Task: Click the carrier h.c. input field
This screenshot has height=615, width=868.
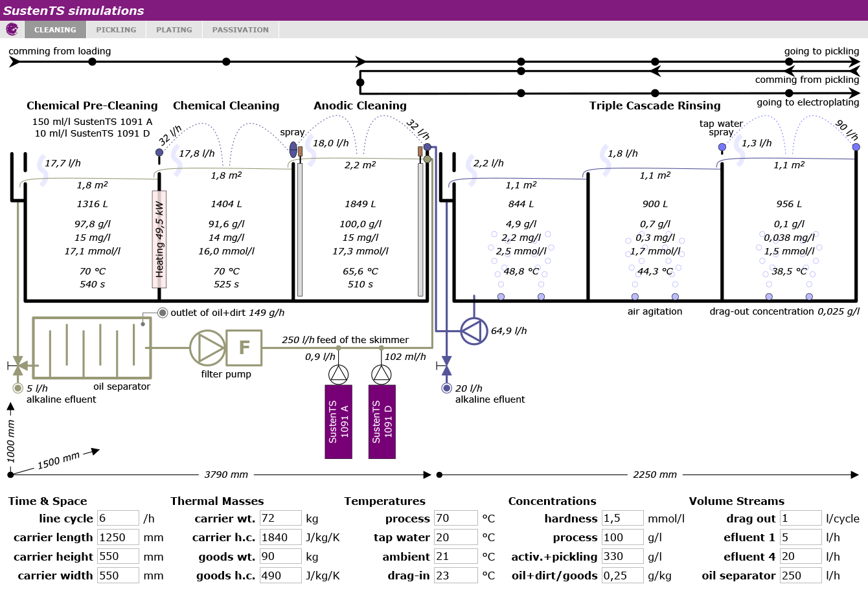Action: 280,537
